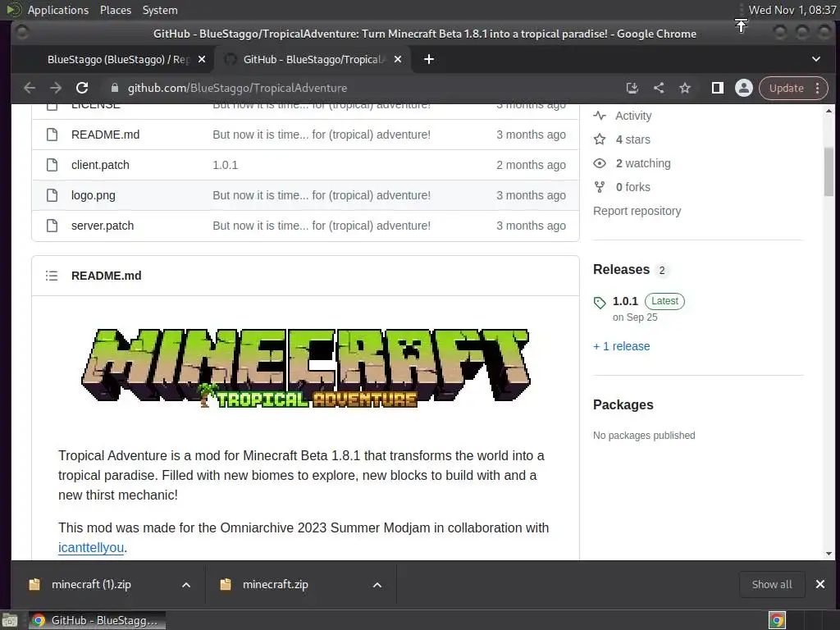Close the BlueStaggo Repositories tab
The height and width of the screenshot is (630, 840).
(202, 59)
